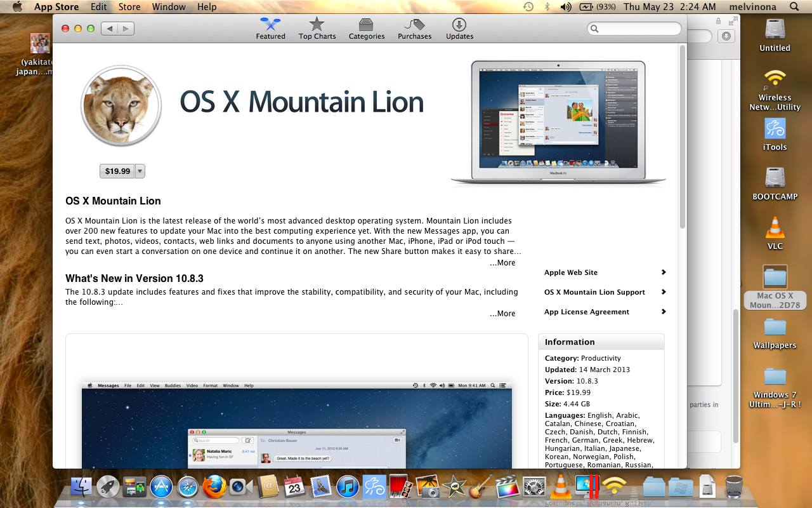This screenshot has width=812, height=508.
Task: Open Final Cut Pro from the Dock
Action: click(507, 487)
